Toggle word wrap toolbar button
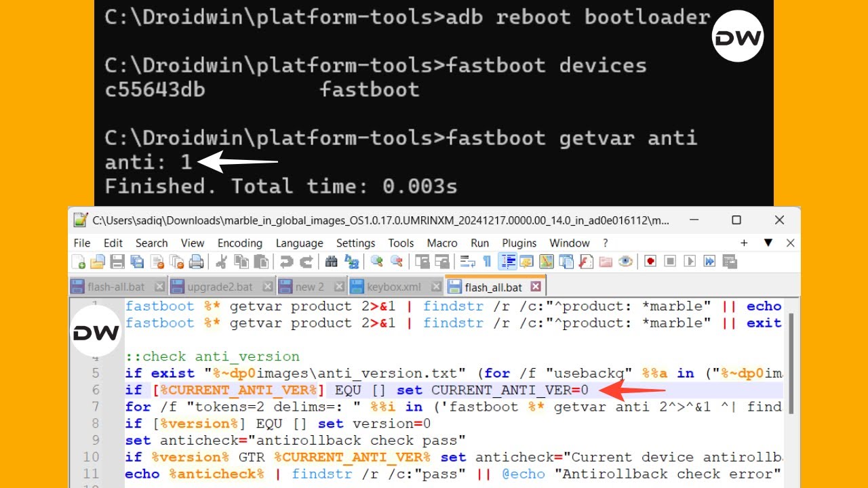Image resolution: width=868 pixels, height=488 pixels. (x=468, y=261)
